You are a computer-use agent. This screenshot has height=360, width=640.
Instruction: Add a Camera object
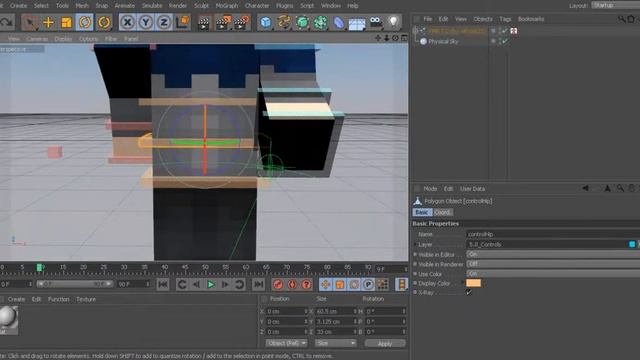click(375, 22)
